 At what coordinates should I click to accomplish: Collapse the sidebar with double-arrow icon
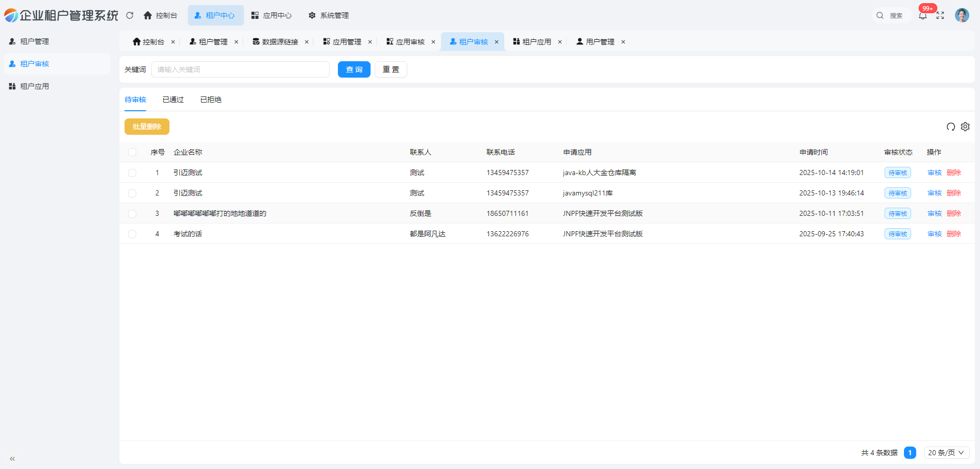click(12, 459)
